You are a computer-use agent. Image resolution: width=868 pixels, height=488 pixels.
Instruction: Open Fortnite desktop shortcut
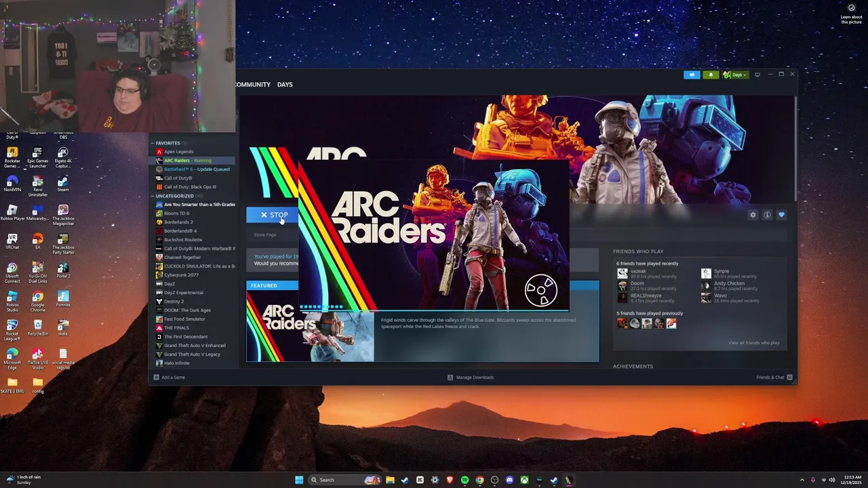tap(63, 299)
